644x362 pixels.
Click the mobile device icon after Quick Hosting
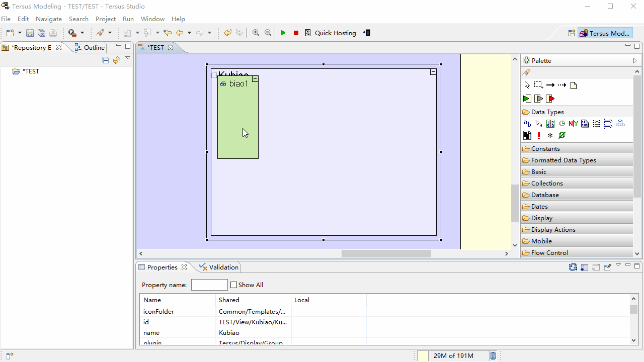367,33
